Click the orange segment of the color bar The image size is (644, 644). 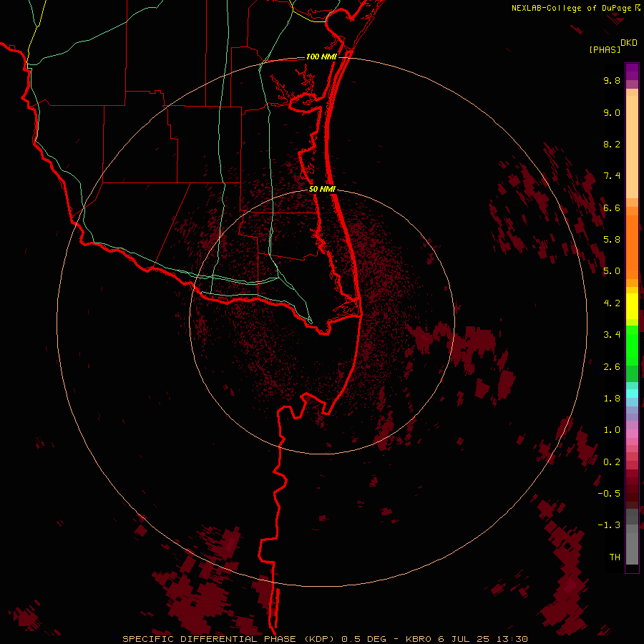click(x=632, y=248)
